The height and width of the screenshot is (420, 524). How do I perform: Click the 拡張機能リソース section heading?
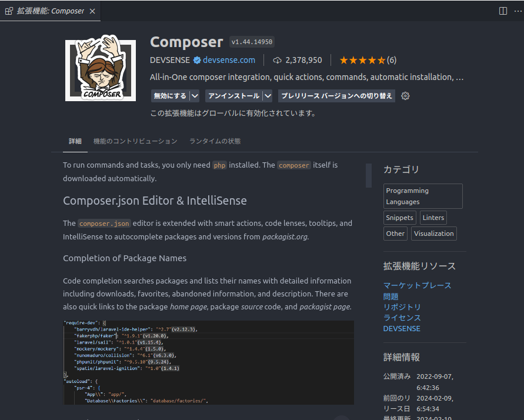pos(419,266)
